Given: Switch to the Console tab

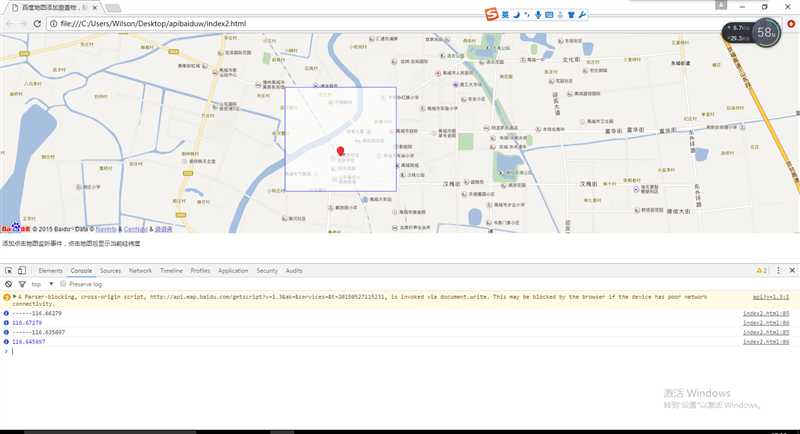Looking at the screenshot, I should coord(81,270).
